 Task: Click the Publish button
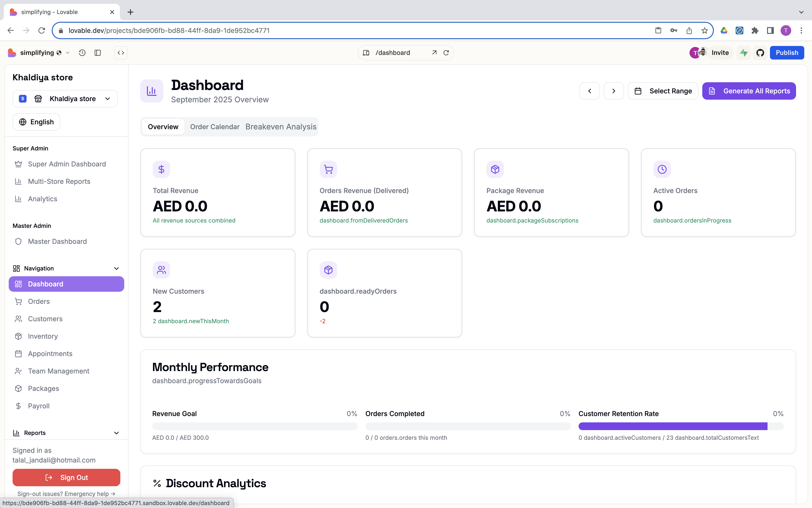point(787,53)
